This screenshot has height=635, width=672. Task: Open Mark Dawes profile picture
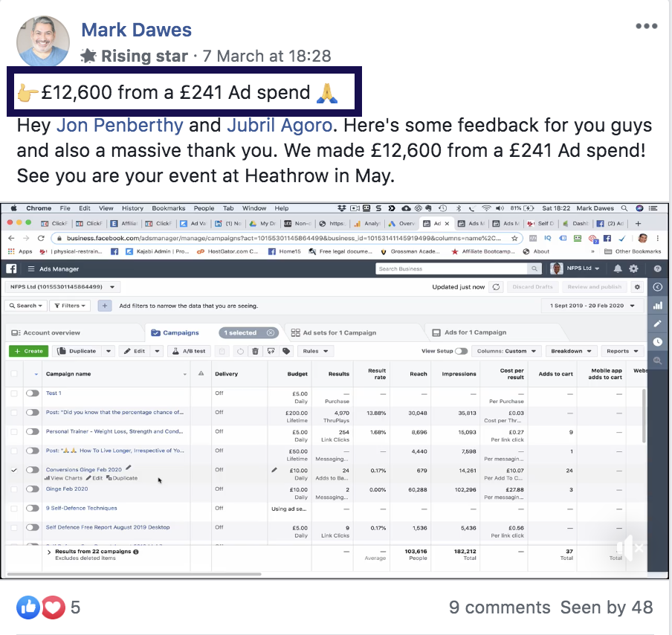point(43,42)
